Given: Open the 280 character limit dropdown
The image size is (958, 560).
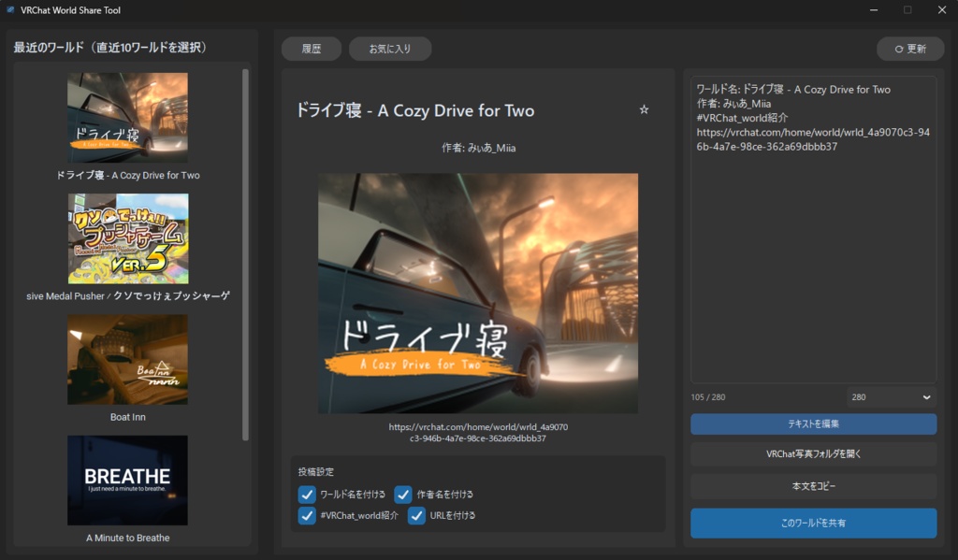Looking at the screenshot, I should pyautogui.click(x=891, y=396).
